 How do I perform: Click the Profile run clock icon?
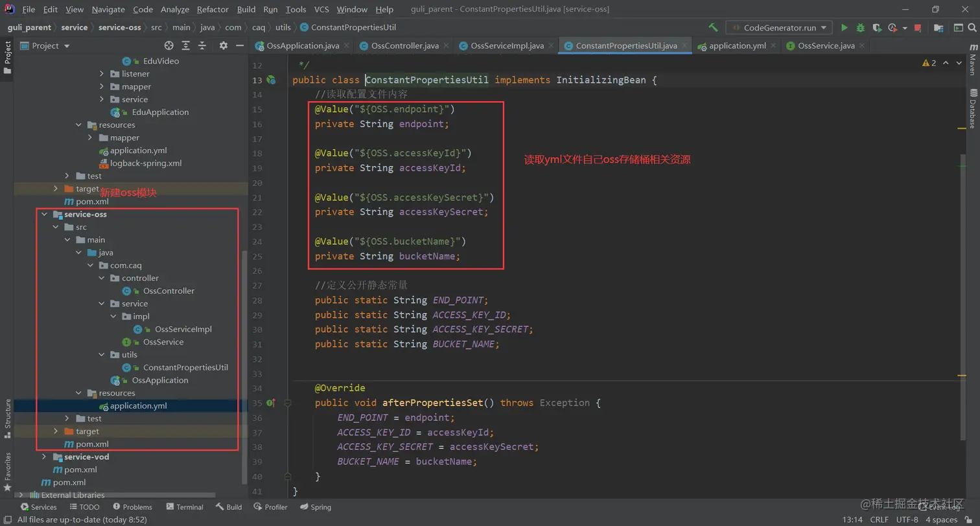tap(892, 28)
